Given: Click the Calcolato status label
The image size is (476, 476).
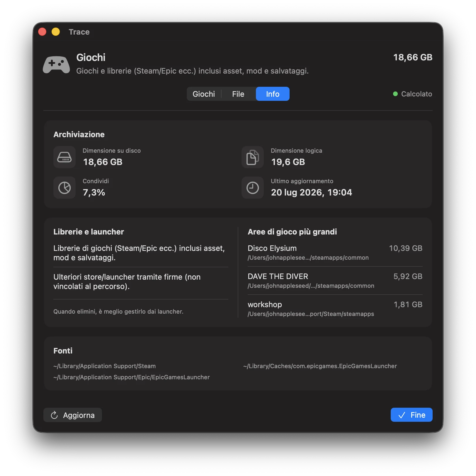Looking at the screenshot, I should (x=416, y=94).
